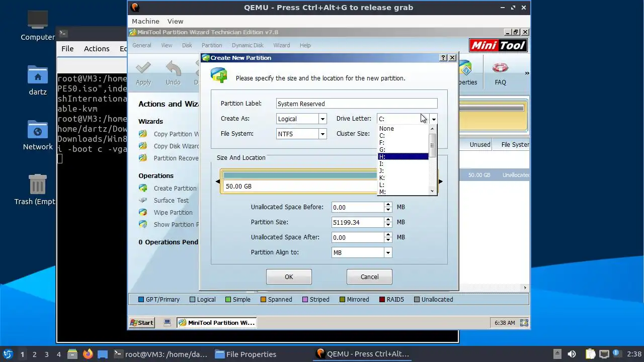This screenshot has width=644, height=362.
Task: Open the Actions menu in terminal window
Action: [97, 49]
